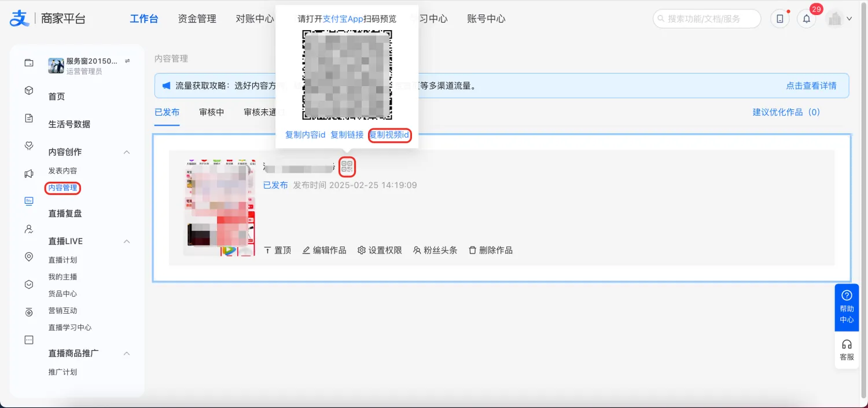Click the switch-account arrows icon
The image size is (868, 408).
[x=127, y=61]
